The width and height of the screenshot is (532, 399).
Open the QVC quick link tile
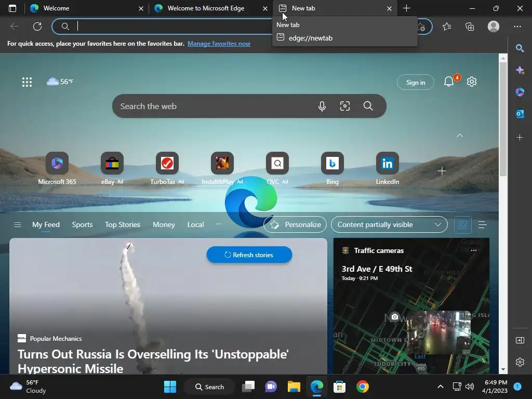[x=277, y=168]
